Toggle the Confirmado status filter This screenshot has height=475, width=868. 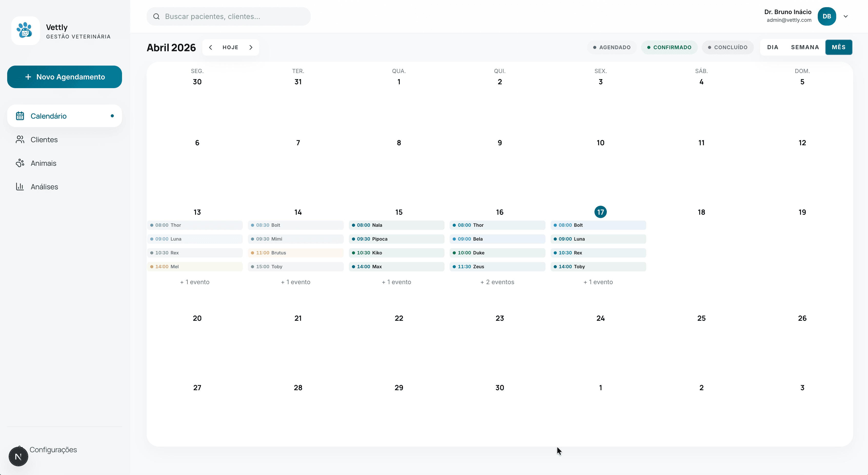(x=669, y=47)
